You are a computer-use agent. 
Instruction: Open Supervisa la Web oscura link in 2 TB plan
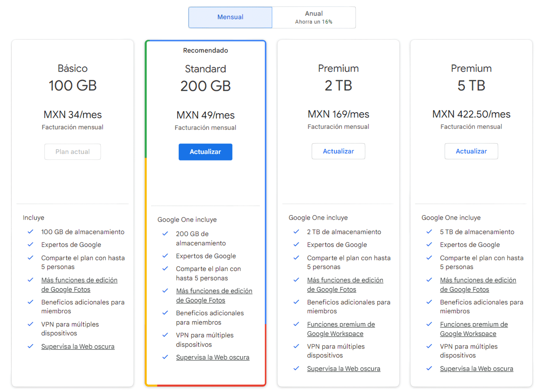tap(344, 369)
